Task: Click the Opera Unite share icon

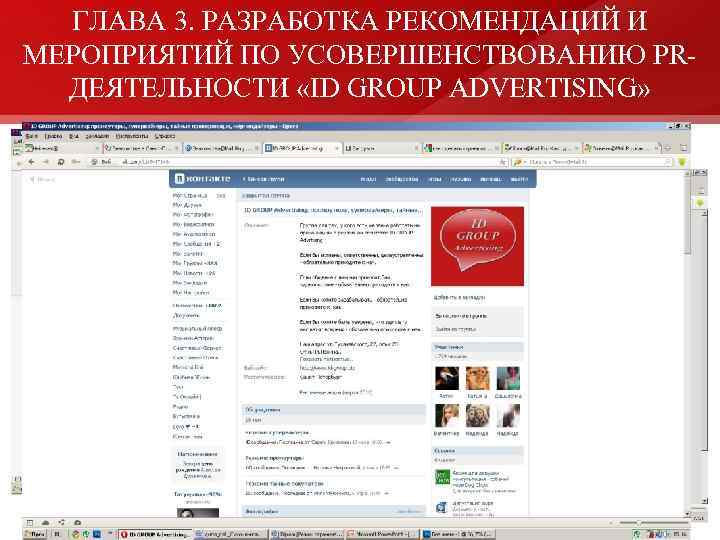Action: [62, 523]
